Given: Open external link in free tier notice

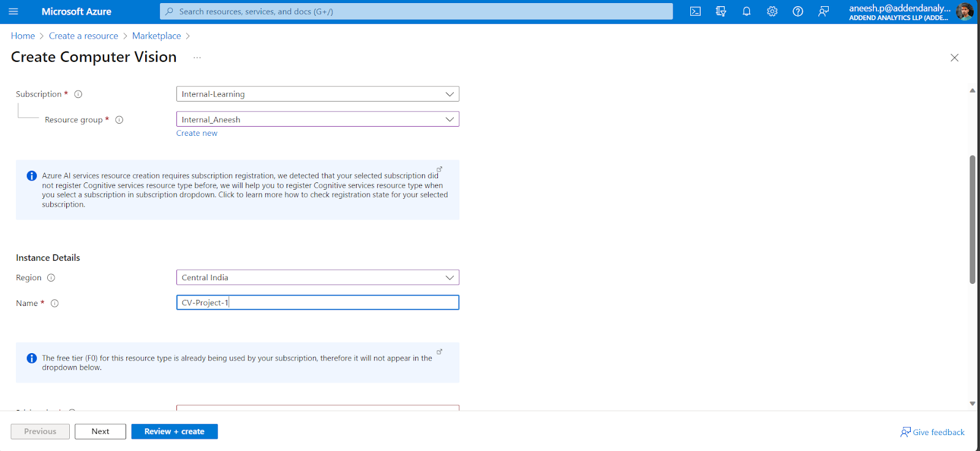Looking at the screenshot, I should (439, 351).
